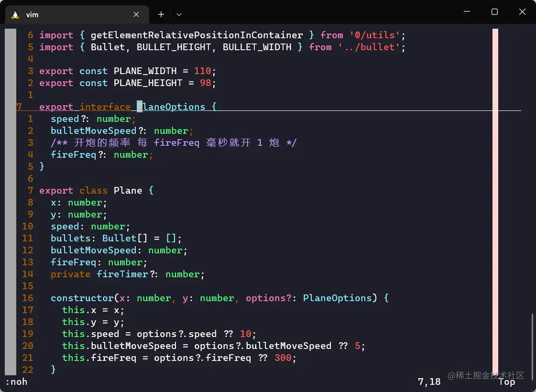Click 'fireFreq: number;' class property
The width and height of the screenshot is (536, 392).
tap(99, 262)
